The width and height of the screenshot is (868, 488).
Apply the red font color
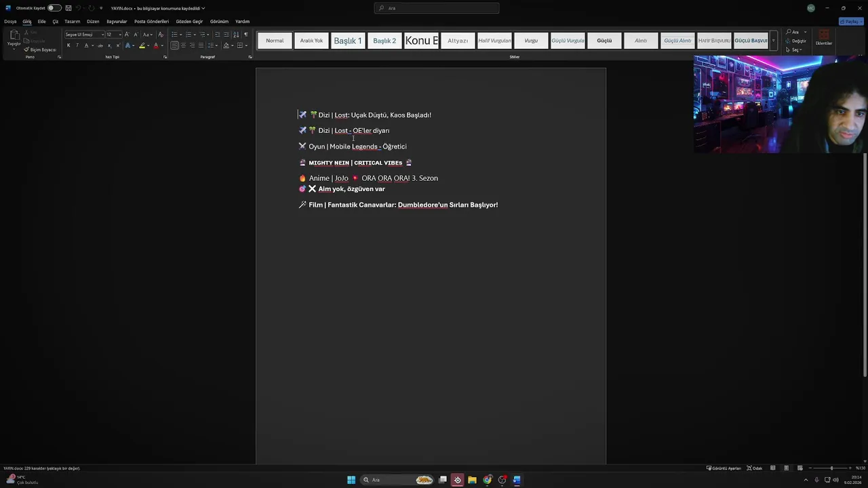(x=156, y=45)
